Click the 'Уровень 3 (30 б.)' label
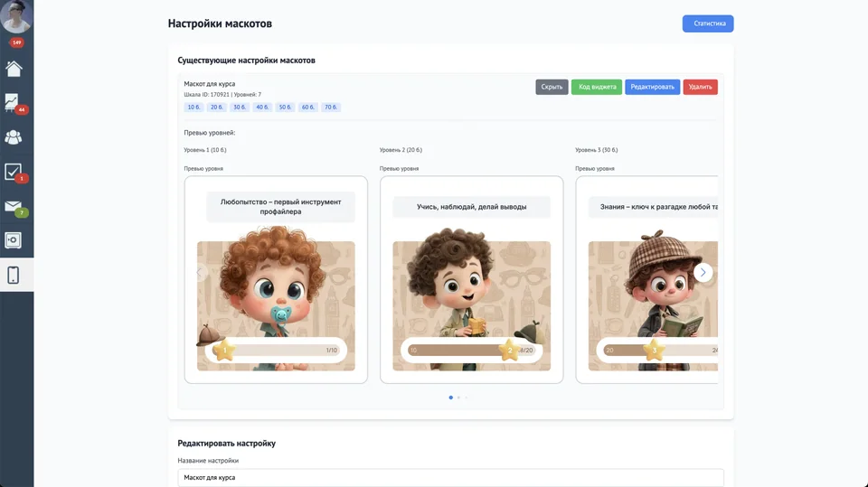 tap(596, 150)
